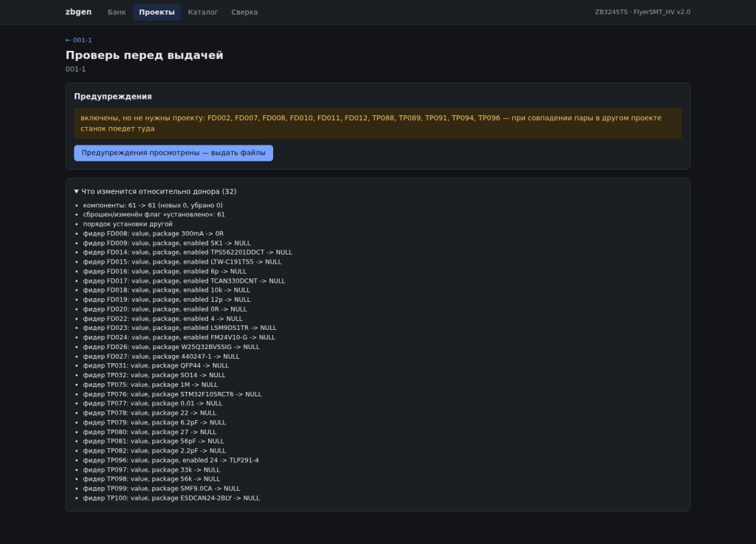Image resolution: width=756 pixels, height=544 pixels.
Task: Click the yellow warning banner about unneeded feeders
Action: click(x=378, y=123)
